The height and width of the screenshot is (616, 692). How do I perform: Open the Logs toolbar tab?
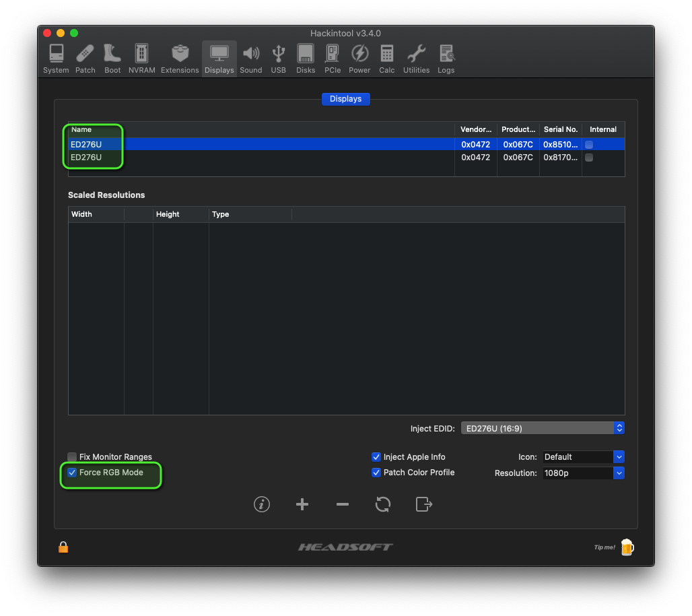pyautogui.click(x=446, y=59)
